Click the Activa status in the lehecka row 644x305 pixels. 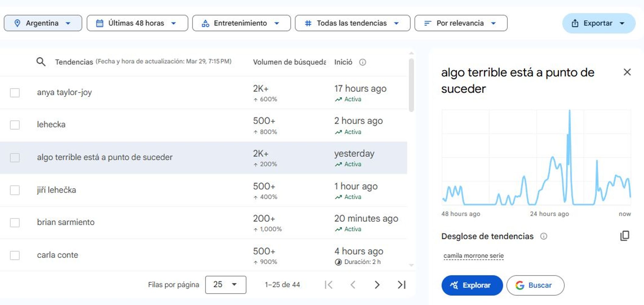pyautogui.click(x=348, y=132)
